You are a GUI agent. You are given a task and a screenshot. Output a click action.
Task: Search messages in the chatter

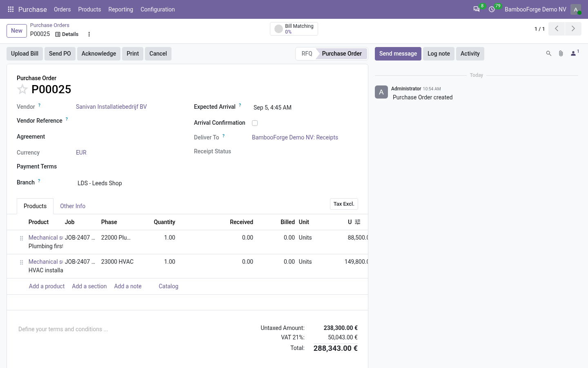549,54
